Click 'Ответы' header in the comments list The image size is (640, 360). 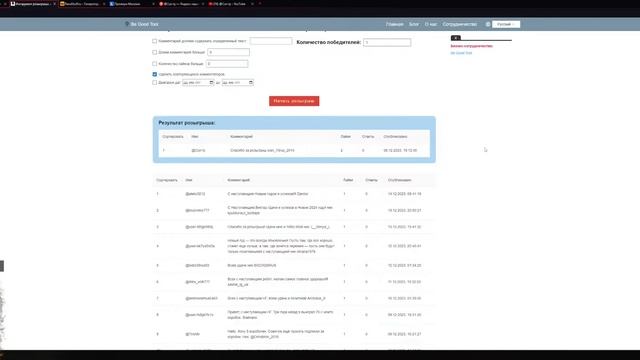(371, 180)
